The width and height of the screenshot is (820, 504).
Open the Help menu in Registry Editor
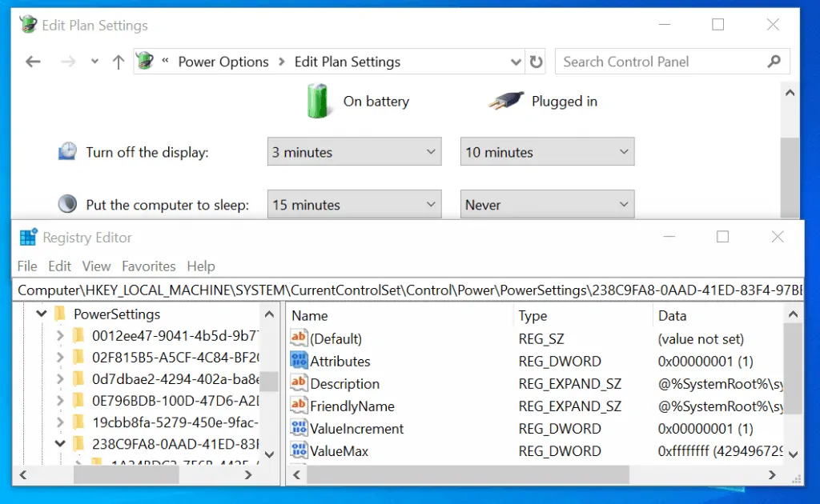(201, 266)
